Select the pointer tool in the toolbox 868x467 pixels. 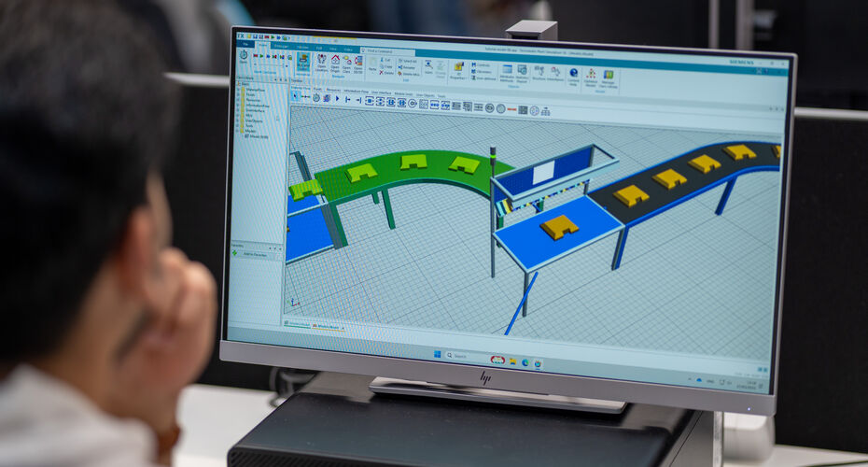click(x=295, y=96)
